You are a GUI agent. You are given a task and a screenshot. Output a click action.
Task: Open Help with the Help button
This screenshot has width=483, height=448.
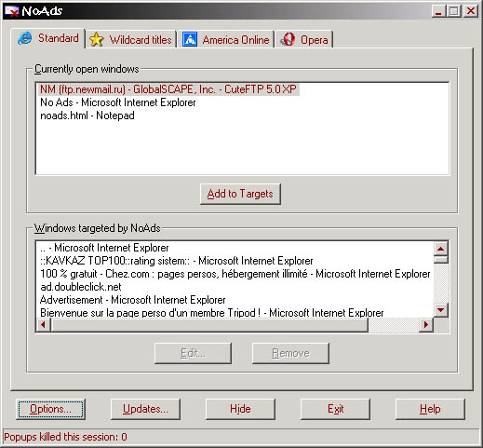tap(430, 409)
